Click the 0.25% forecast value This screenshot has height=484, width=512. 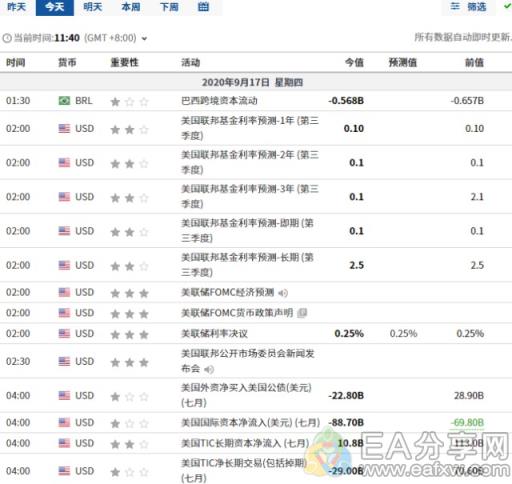403,333
